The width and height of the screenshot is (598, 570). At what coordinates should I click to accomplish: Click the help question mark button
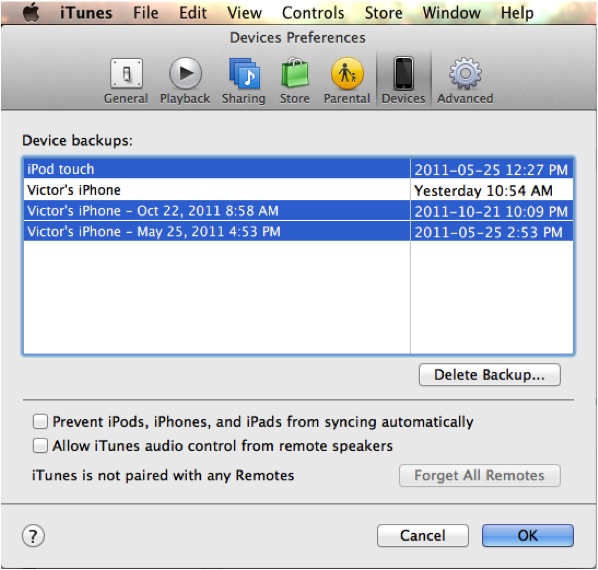pos(33,536)
